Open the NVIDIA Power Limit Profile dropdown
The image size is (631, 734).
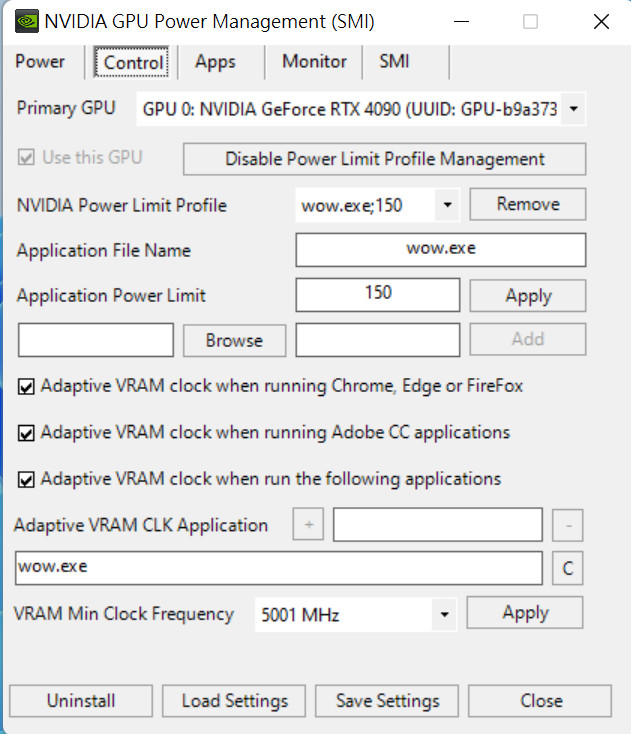point(448,205)
